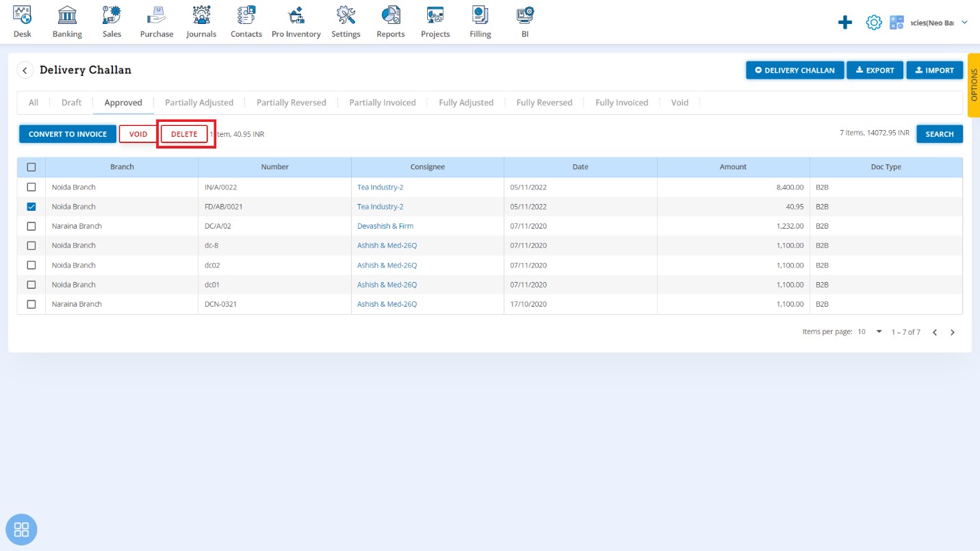Open the Contacts module icon

[246, 14]
